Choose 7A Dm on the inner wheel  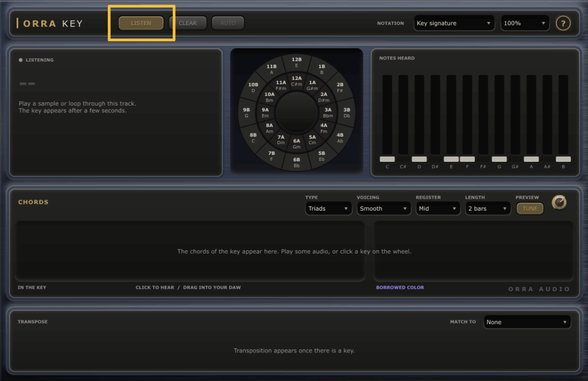tap(281, 139)
